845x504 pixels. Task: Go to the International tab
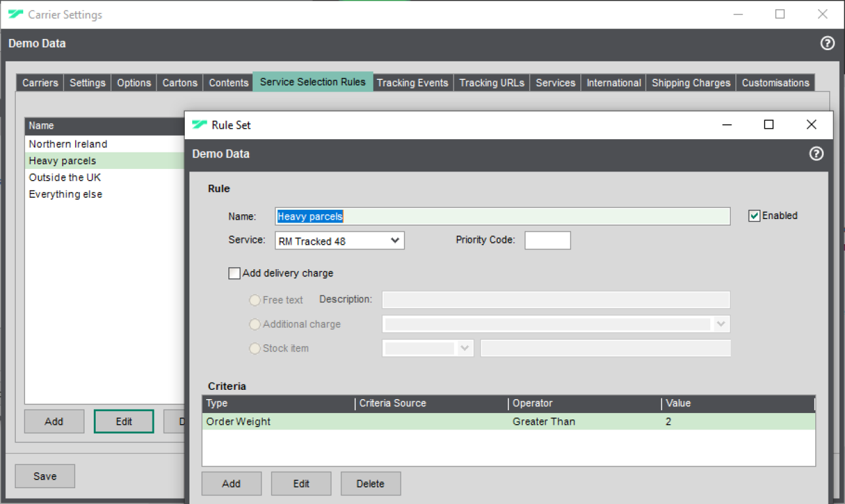click(614, 82)
